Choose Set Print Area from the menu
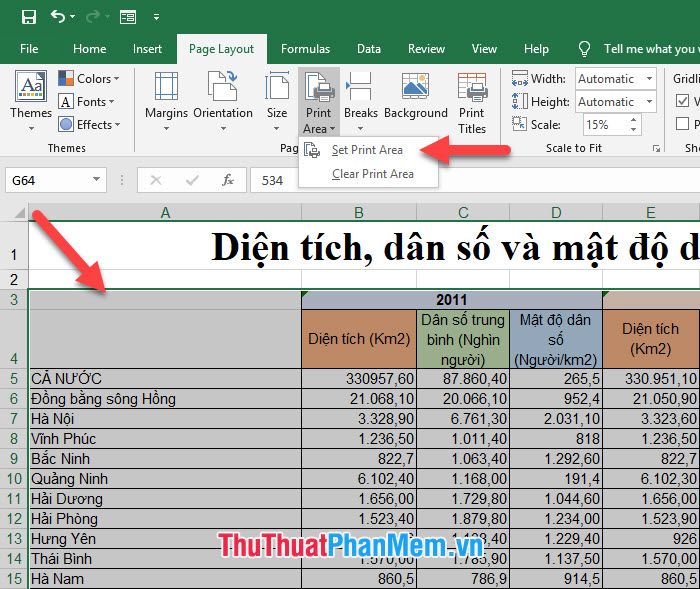This screenshot has width=700, height=589. tap(366, 150)
